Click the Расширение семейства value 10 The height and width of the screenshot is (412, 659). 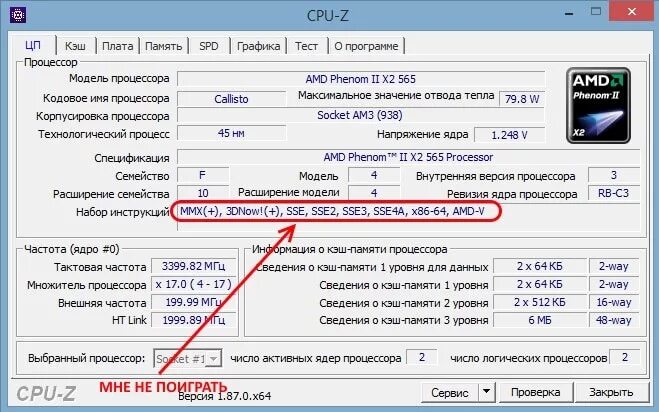pos(203,193)
